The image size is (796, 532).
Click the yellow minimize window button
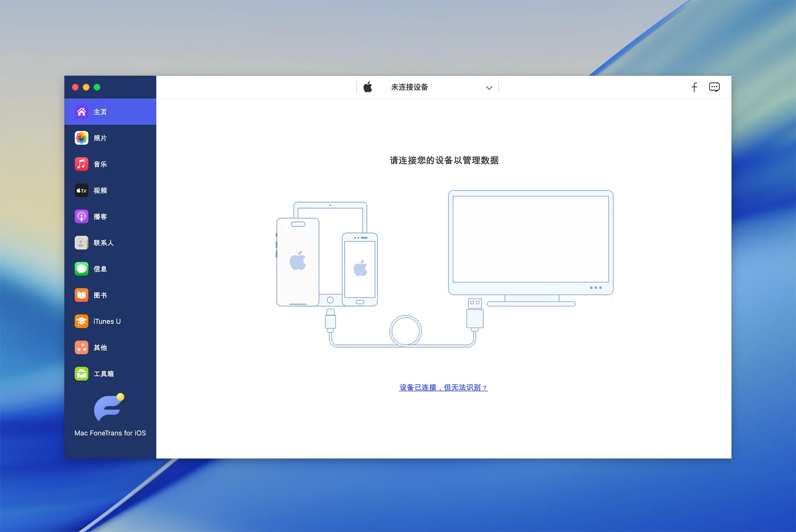point(86,87)
